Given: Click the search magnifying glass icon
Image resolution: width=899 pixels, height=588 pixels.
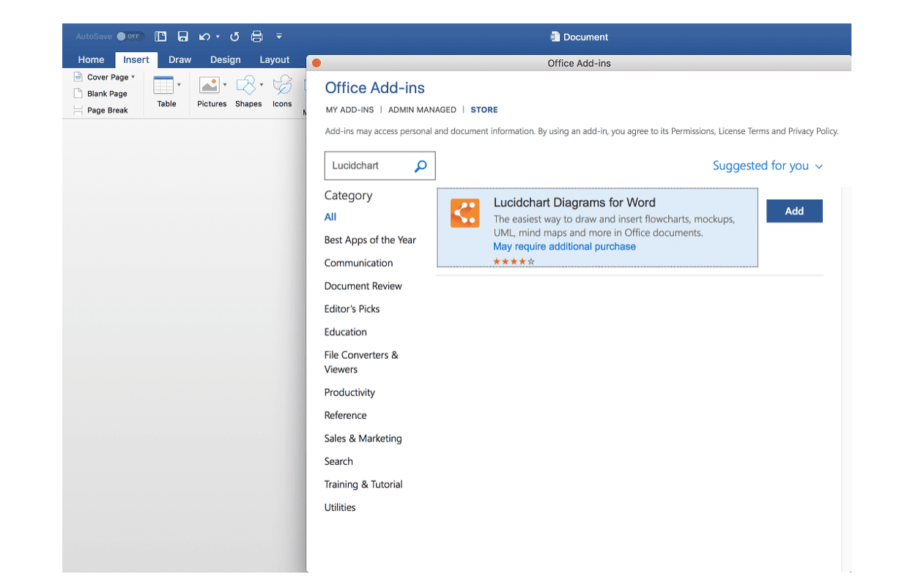Looking at the screenshot, I should (x=421, y=166).
